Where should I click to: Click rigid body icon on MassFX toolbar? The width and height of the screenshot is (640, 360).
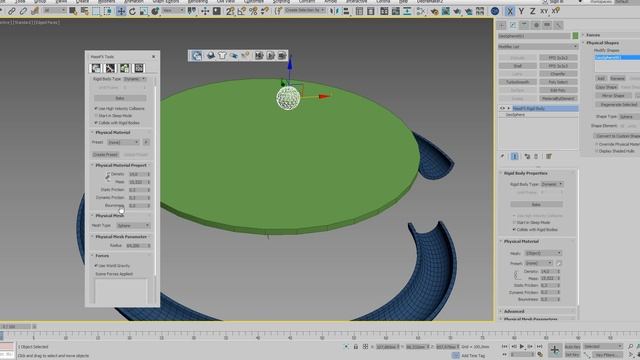coord(211,56)
